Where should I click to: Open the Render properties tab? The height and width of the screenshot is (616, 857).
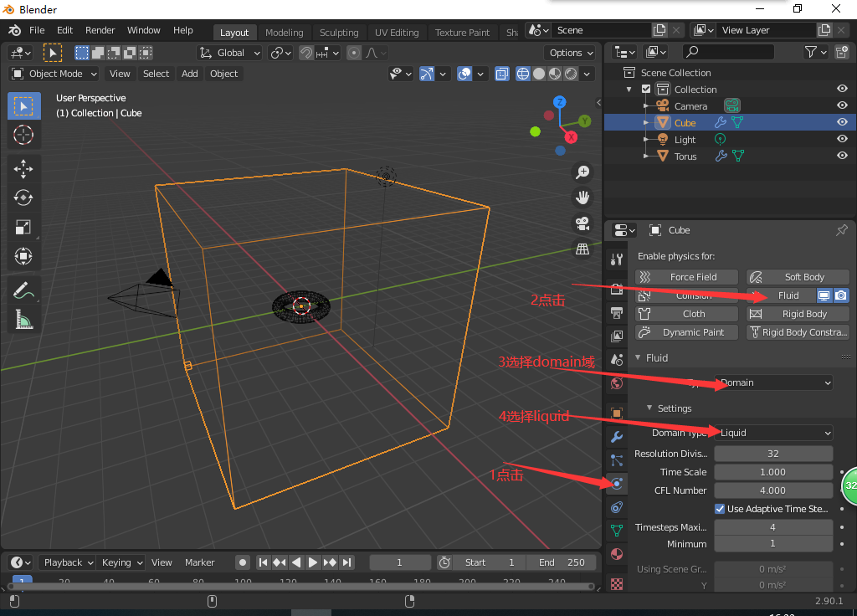point(617,290)
